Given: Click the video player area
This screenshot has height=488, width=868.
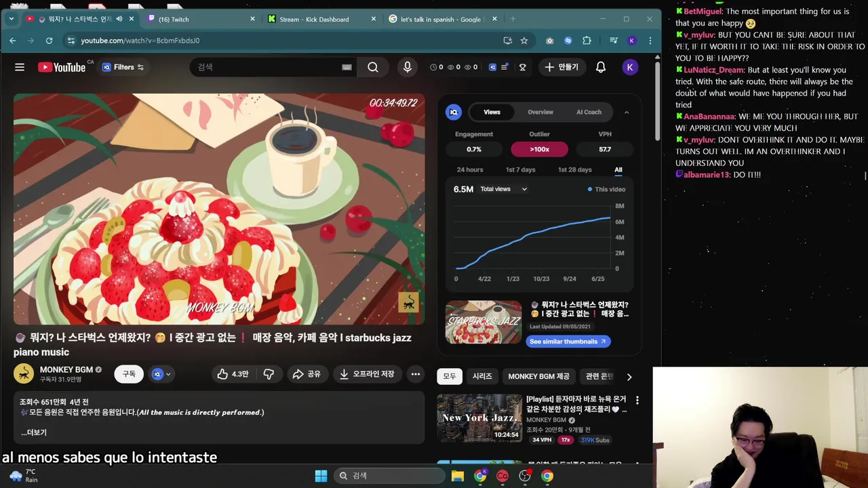Looking at the screenshot, I should click(219, 209).
